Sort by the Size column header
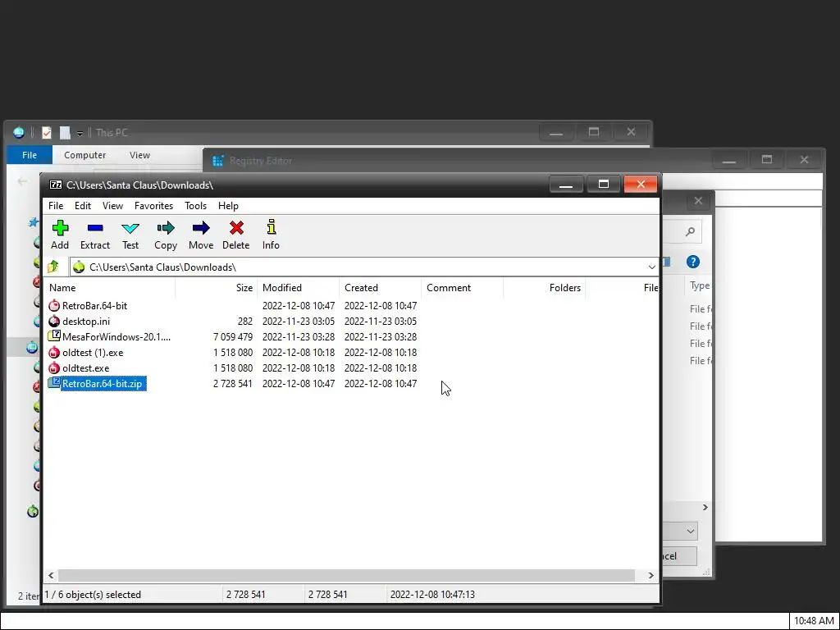Viewport: 840px width, 630px height. click(x=217, y=288)
